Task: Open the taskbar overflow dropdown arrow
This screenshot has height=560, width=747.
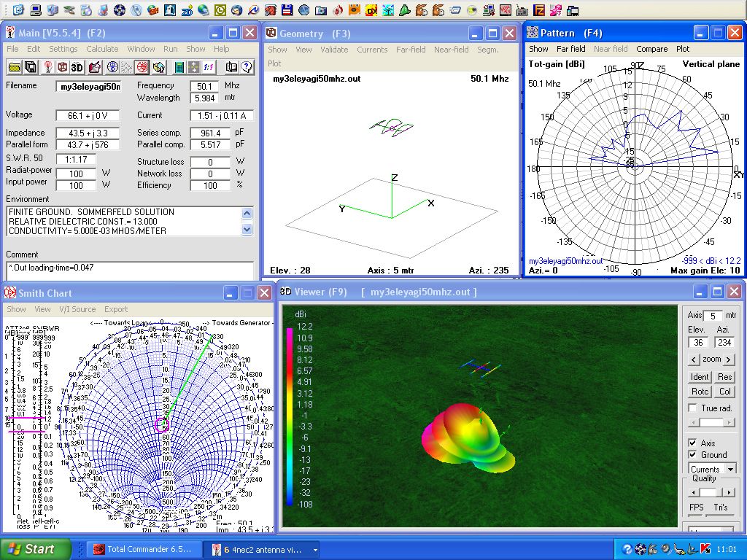Action: click(315, 550)
